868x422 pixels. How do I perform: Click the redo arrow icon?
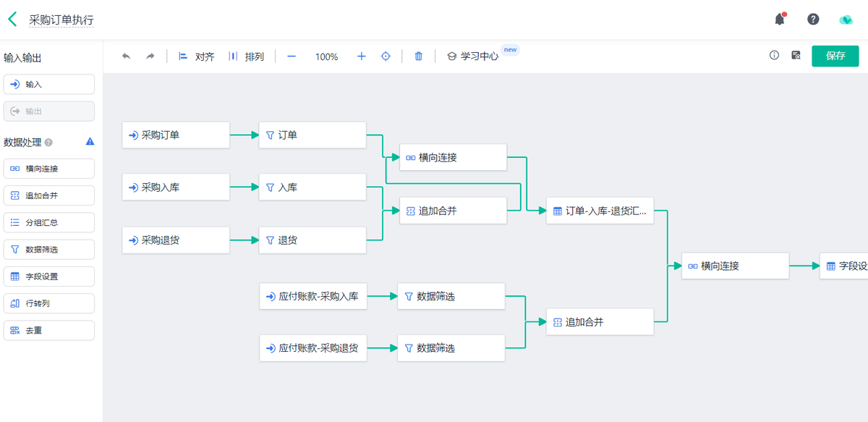[x=150, y=56]
